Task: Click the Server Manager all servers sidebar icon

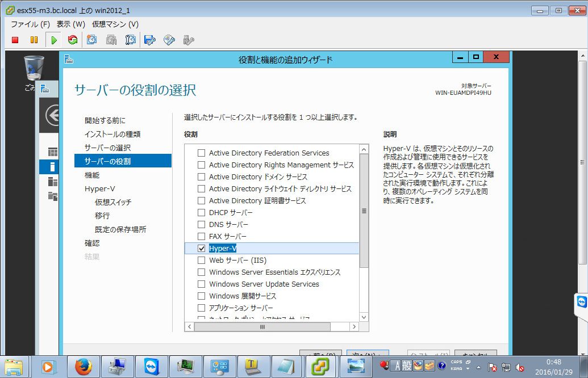Action: coord(53,182)
